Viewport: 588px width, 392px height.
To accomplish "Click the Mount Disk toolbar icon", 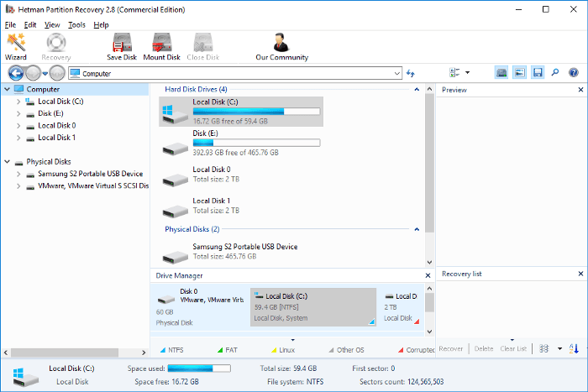I will pos(161,46).
